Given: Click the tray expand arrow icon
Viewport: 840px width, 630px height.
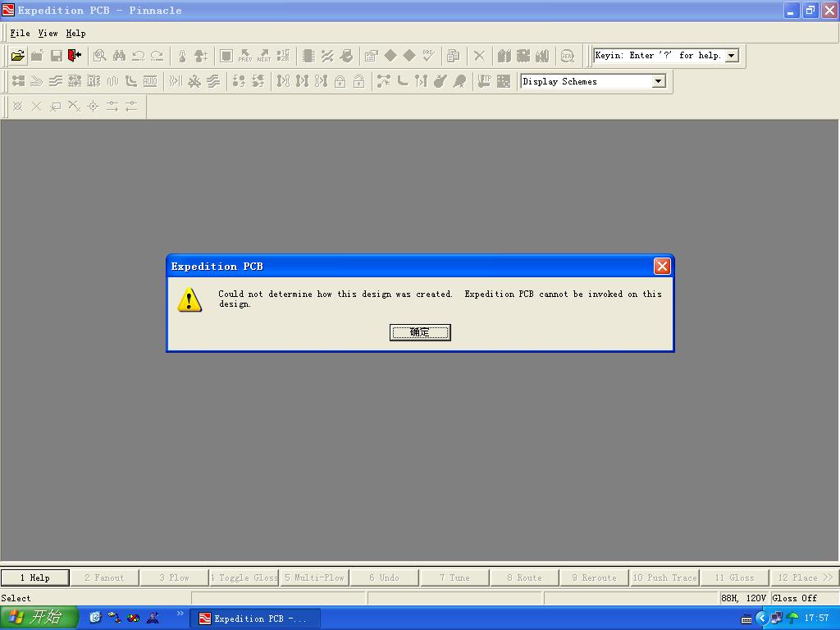Looking at the screenshot, I should (761, 619).
